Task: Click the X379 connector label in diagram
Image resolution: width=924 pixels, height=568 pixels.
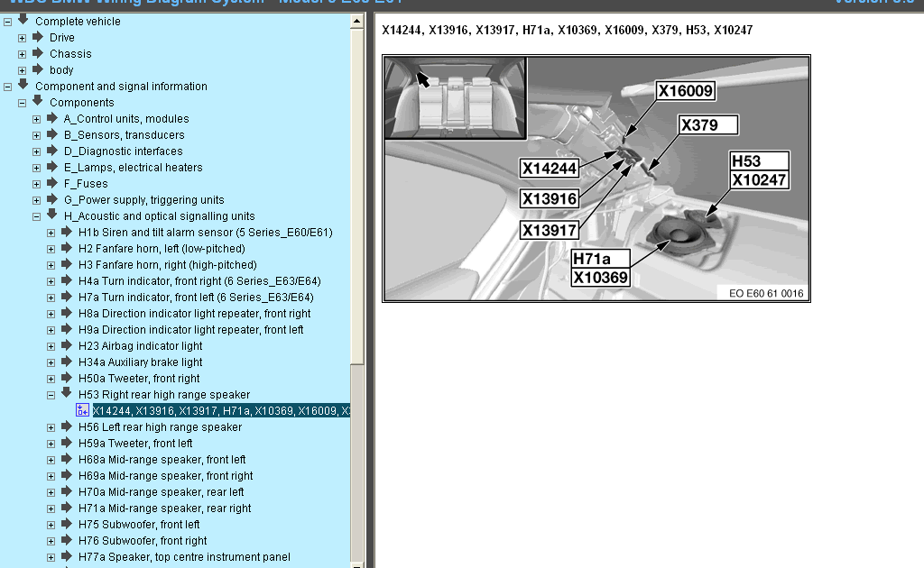Action: pos(708,124)
